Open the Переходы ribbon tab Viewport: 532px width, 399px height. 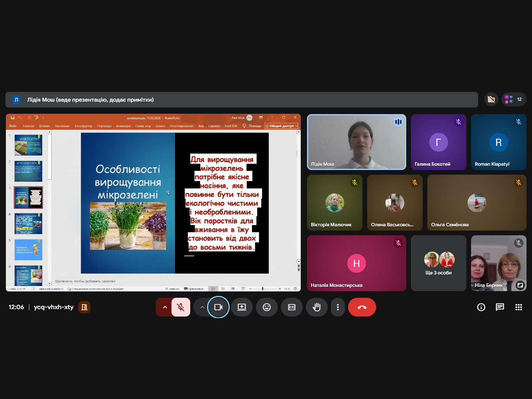104,126
